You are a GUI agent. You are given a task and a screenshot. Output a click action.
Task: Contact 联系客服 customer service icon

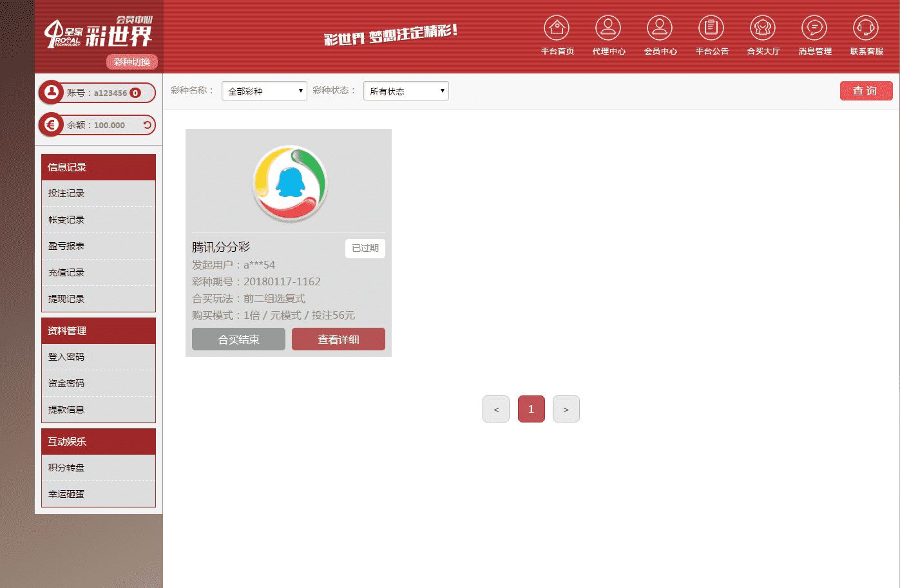click(x=866, y=29)
